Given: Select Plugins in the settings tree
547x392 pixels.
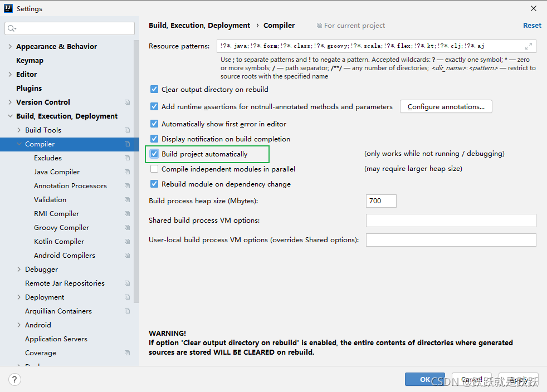Looking at the screenshot, I should [29, 88].
